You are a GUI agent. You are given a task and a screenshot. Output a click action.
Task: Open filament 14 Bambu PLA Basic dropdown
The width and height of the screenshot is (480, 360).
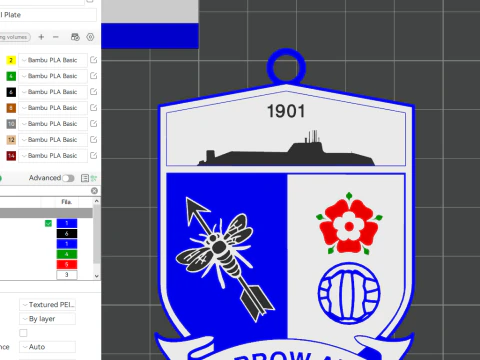click(x=53, y=155)
